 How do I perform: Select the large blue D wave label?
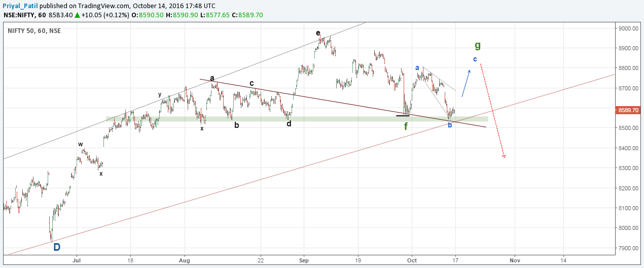[x=57, y=247]
